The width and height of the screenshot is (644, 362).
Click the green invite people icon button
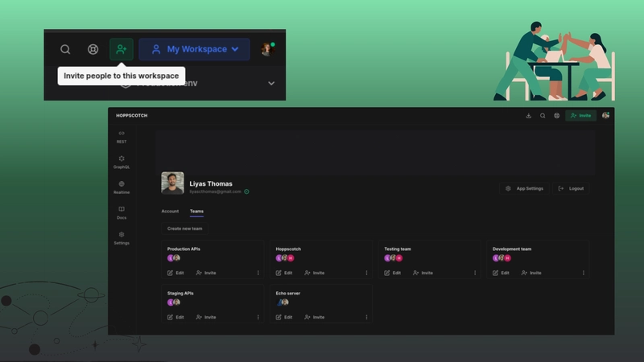pos(122,49)
